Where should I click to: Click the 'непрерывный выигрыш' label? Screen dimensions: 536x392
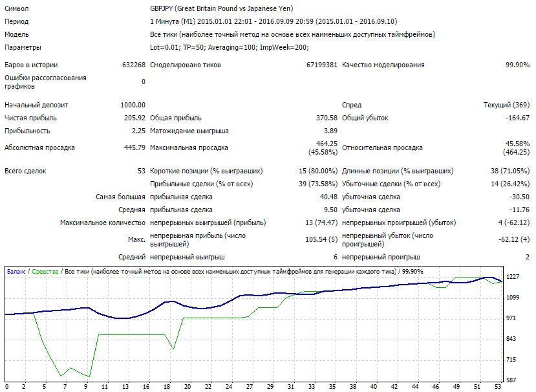(188, 257)
